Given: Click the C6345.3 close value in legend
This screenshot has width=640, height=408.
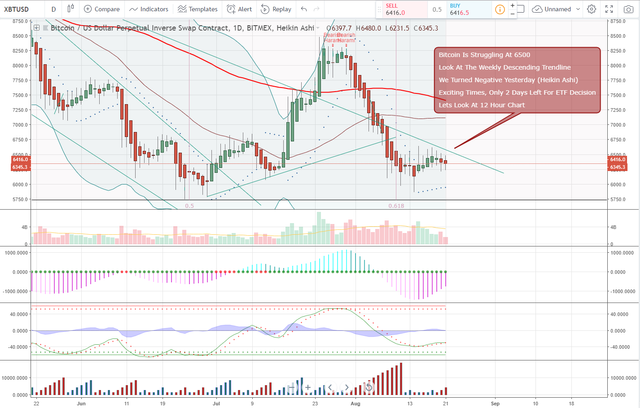Looking at the screenshot, I should pos(426,28).
